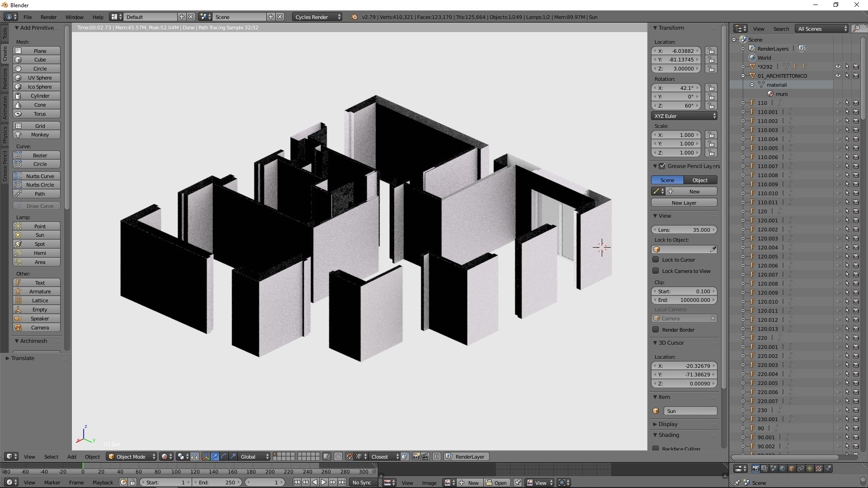
Task: Add a Monkey mesh primitive
Action: (x=37, y=135)
